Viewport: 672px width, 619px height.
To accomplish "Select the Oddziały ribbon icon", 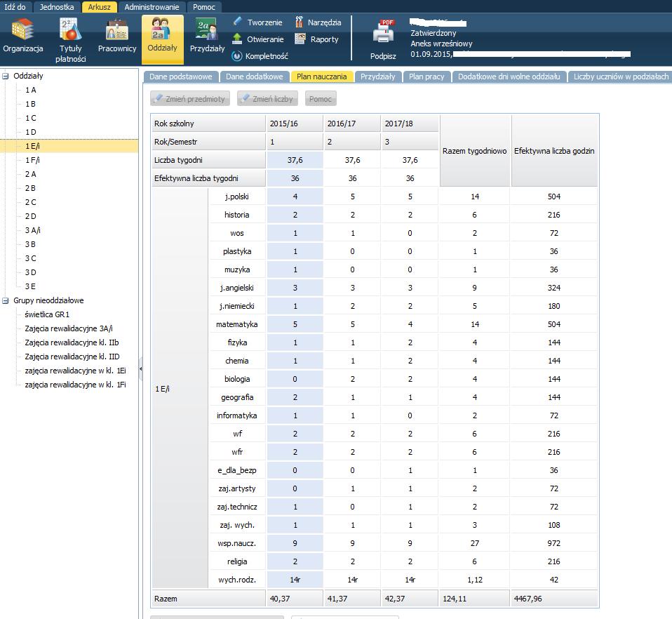I will coord(162,29).
